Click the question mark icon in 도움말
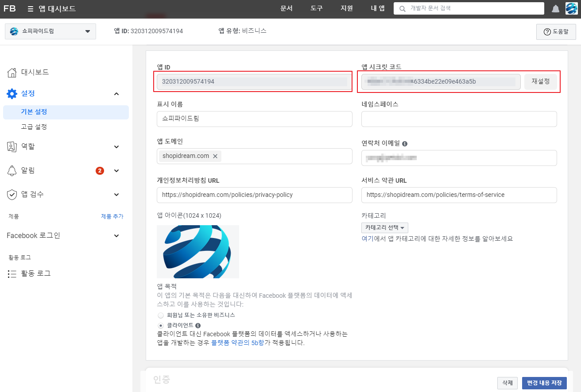 click(x=547, y=32)
